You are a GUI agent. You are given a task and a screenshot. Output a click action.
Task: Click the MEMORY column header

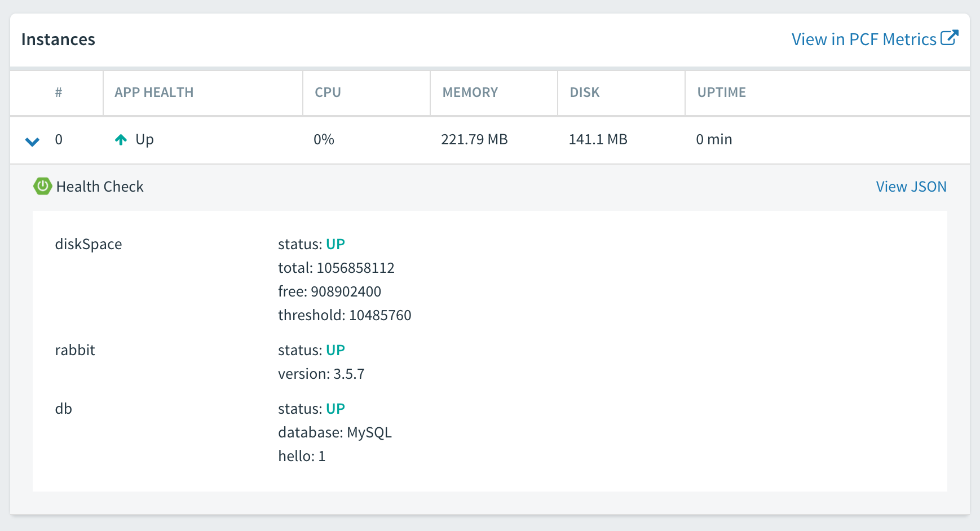(x=470, y=92)
